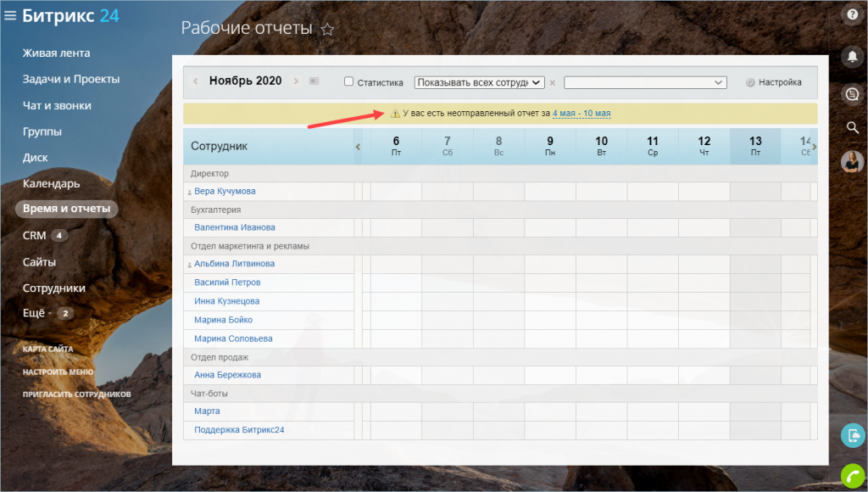Open Сотрудники menu item
This screenshot has width=868, height=492.
[53, 288]
